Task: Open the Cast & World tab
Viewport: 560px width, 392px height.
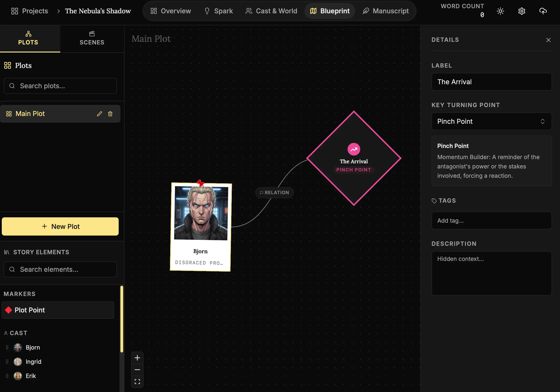Action: pos(271,11)
